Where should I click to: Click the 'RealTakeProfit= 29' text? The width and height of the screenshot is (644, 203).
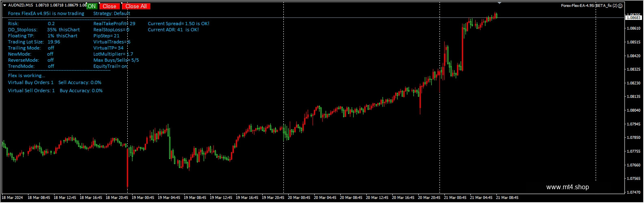tap(115, 24)
